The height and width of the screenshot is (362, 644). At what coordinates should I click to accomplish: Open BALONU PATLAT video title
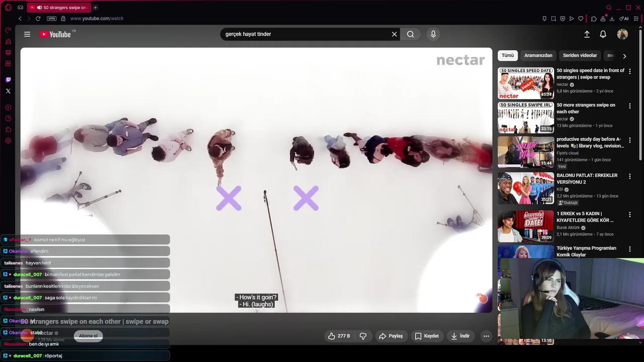[x=587, y=178]
